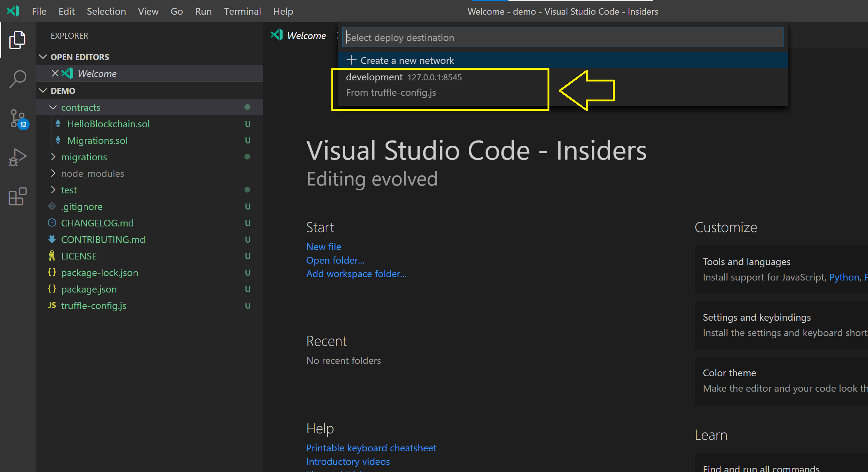The height and width of the screenshot is (472, 868).
Task: Click the Solidity icon beside HelloBlockchain.sol
Action: [x=58, y=124]
